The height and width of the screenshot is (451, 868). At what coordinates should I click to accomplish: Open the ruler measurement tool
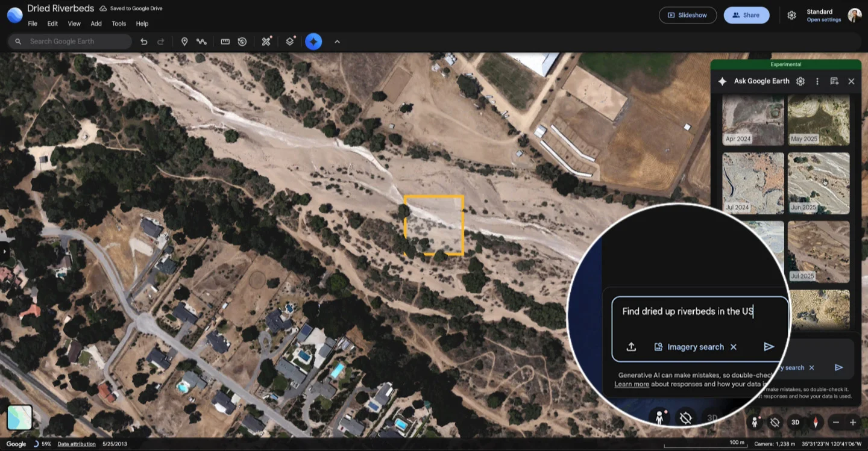click(x=225, y=41)
